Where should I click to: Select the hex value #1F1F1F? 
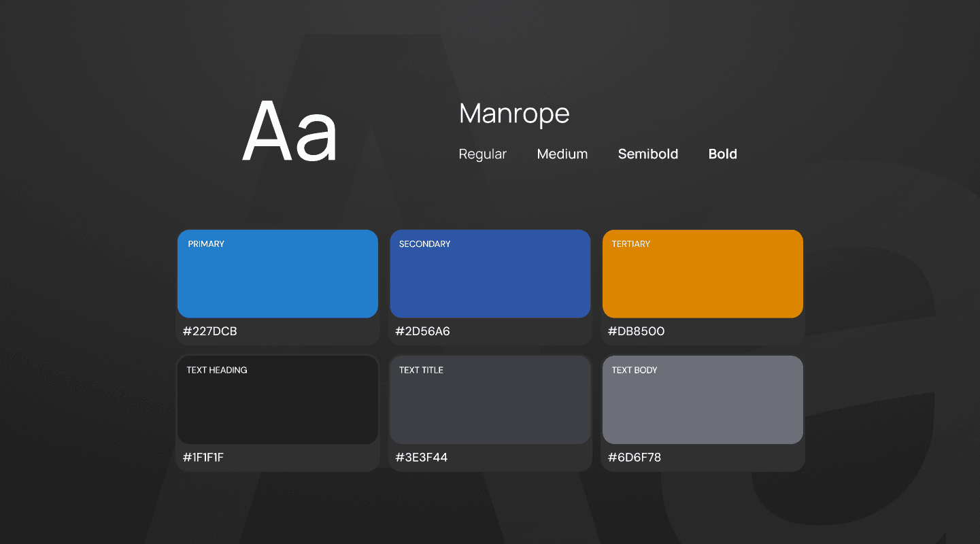[203, 458]
